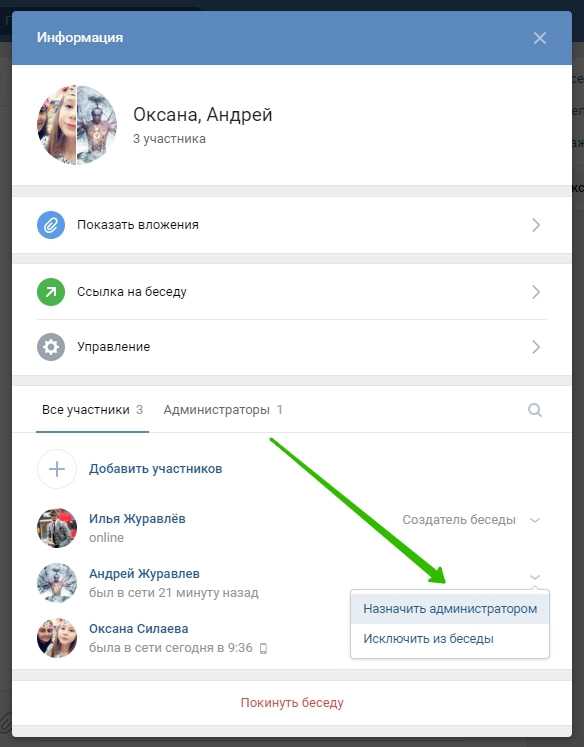Click the Покинуть беседу link
The height and width of the screenshot is (747, 584).
[292, 703]
